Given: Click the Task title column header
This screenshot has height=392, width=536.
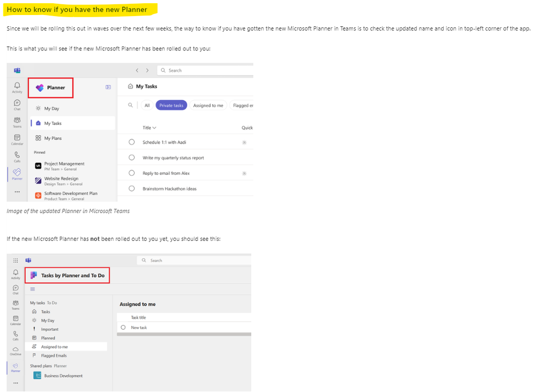Looking at the screenshot, I should 138,317.
